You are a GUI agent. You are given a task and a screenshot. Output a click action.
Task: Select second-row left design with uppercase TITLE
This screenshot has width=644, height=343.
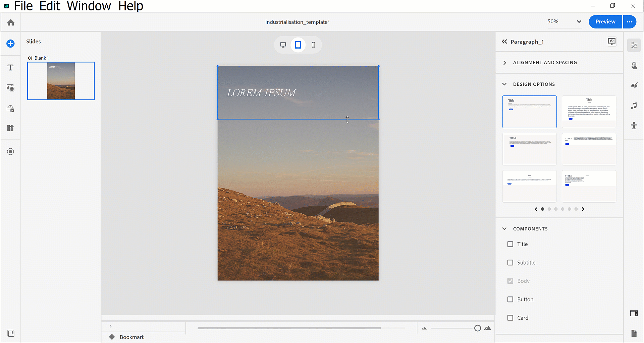coord(529,149)
